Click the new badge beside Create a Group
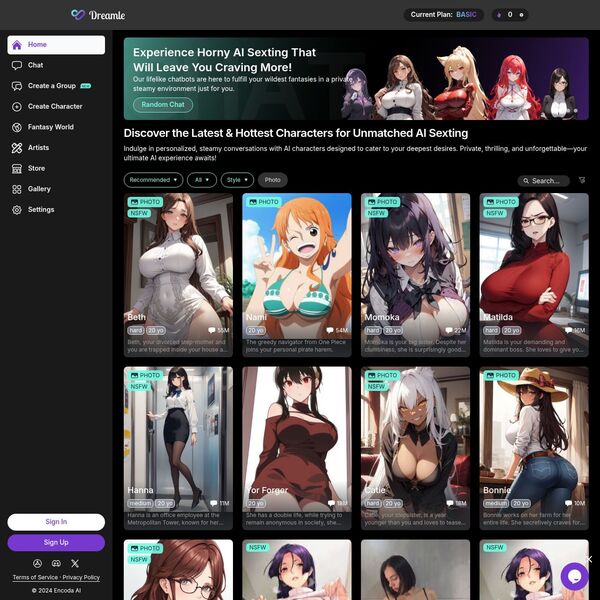600x600 pixels. tap(86, 86)
